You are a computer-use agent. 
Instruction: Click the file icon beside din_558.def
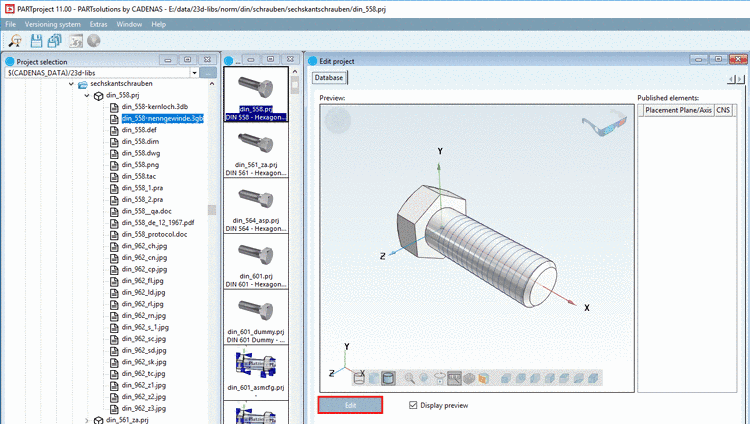tap(114, 130)
